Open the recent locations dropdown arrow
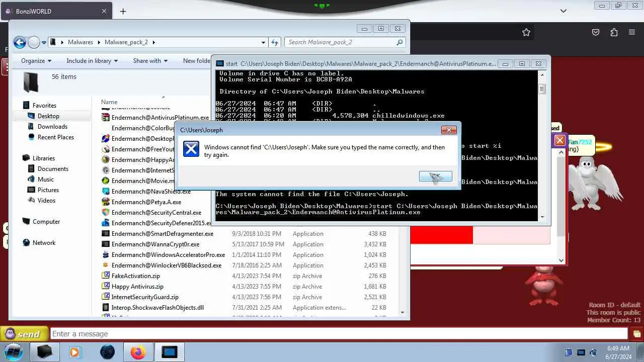Image resolution: width=644 pixels, height=362 pixels. coord(44,43)
